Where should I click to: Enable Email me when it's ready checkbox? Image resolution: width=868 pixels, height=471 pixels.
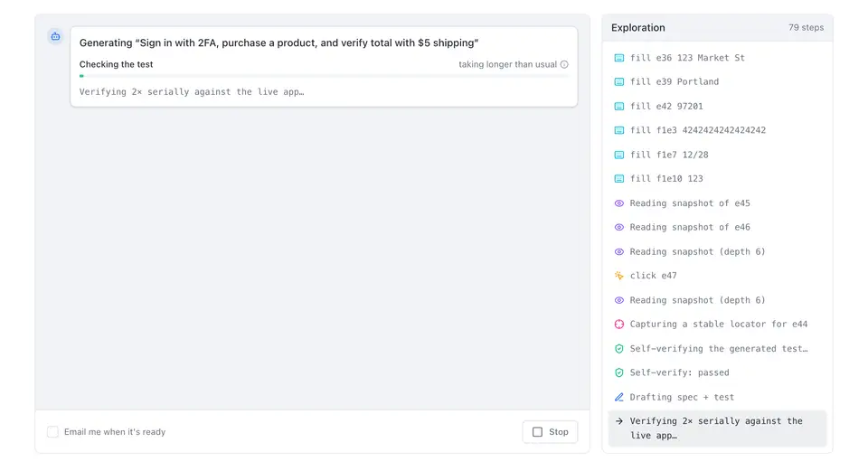coord(52,432)
